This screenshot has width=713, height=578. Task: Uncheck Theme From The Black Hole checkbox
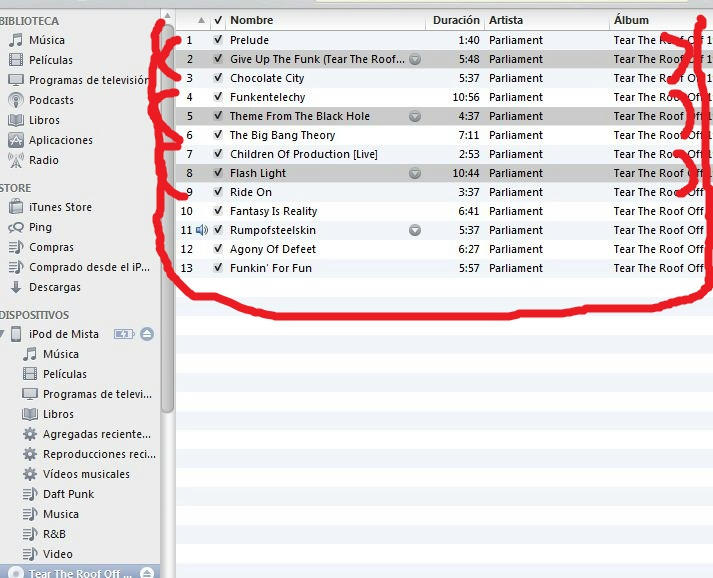pyautogui.click(x=218, y=116)
